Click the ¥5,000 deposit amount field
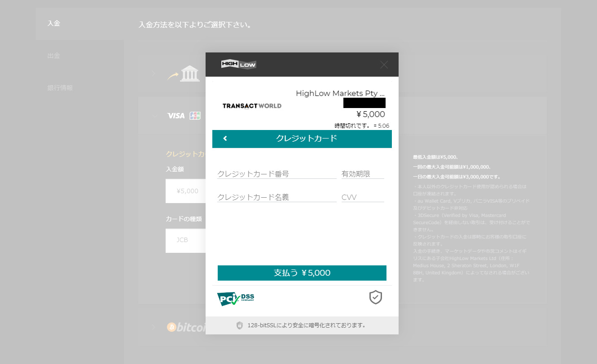Screen dimensions: 597x364 click(x=186, y=191)
